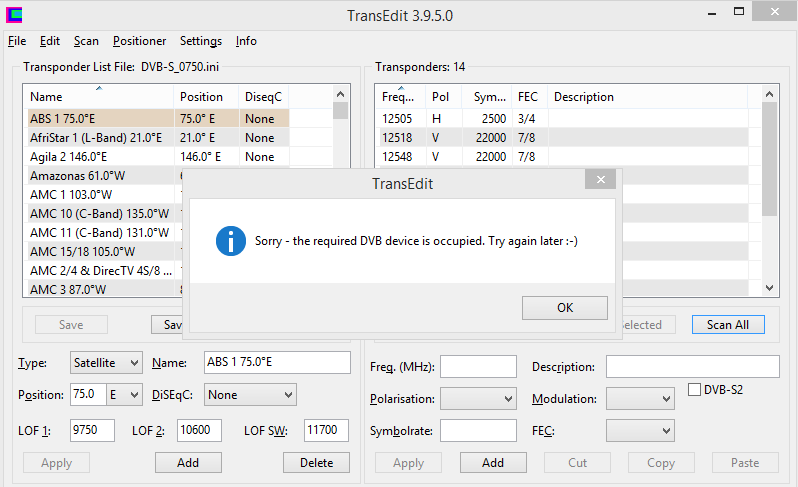Viewport: 798px width, 487px height.
Task: Select transponder 12518 V row
Action: point(564,137)
